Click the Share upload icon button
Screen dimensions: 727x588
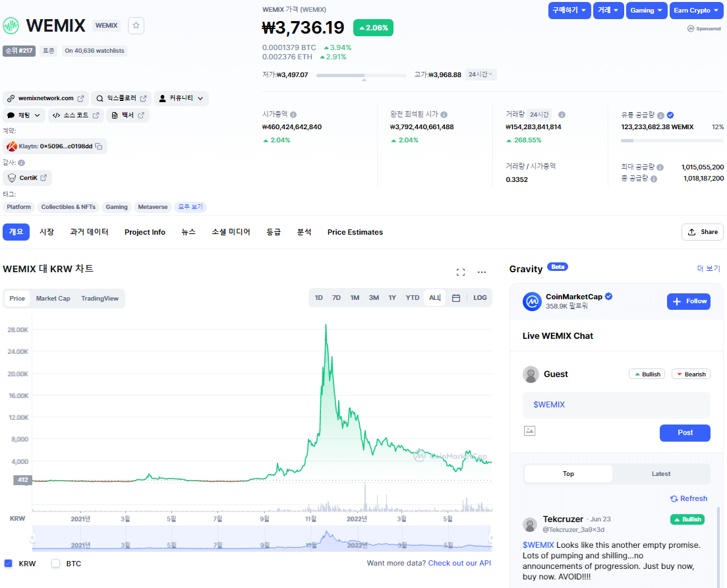tap(703, 232)
